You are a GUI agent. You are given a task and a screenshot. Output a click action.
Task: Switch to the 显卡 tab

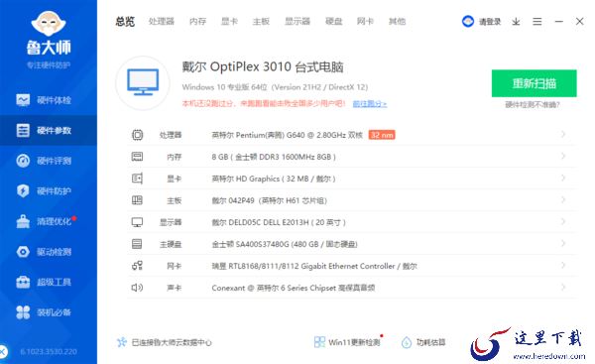[x=229, y=22]
